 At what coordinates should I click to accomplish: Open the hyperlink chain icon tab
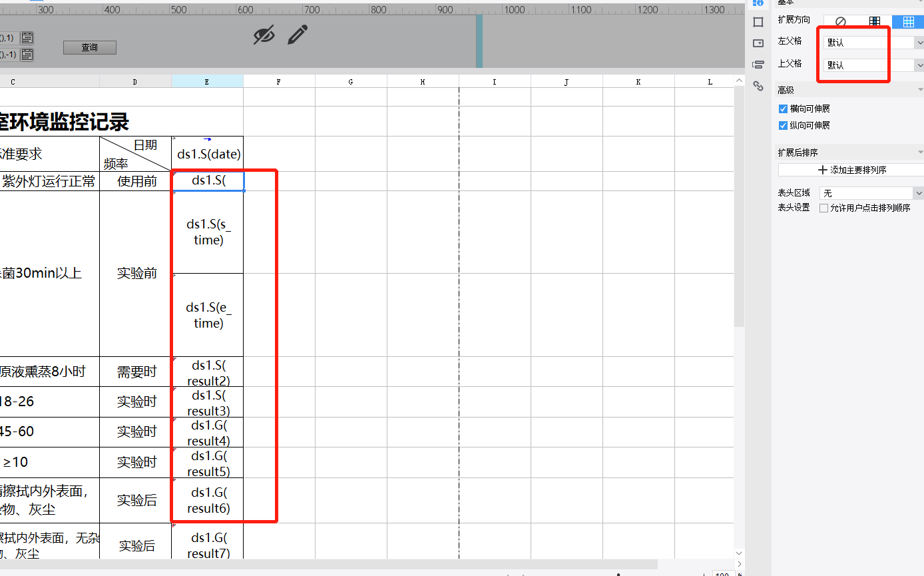[758, 86]
